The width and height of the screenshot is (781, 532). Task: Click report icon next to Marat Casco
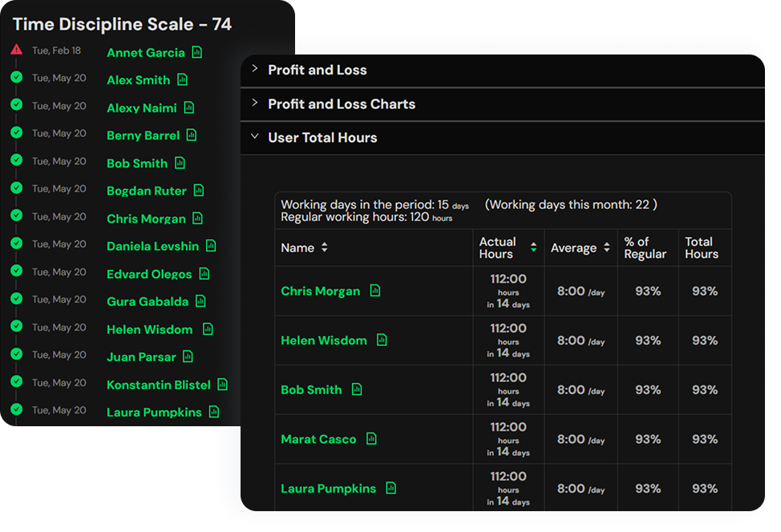(371, 439)
